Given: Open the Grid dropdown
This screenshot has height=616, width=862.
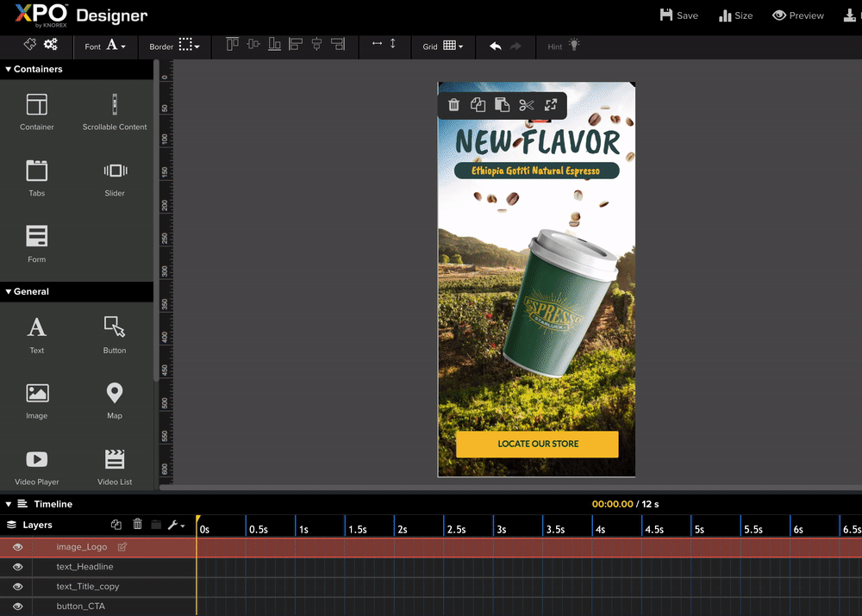Looking at the screenshot, I should (x=442, y=47).
